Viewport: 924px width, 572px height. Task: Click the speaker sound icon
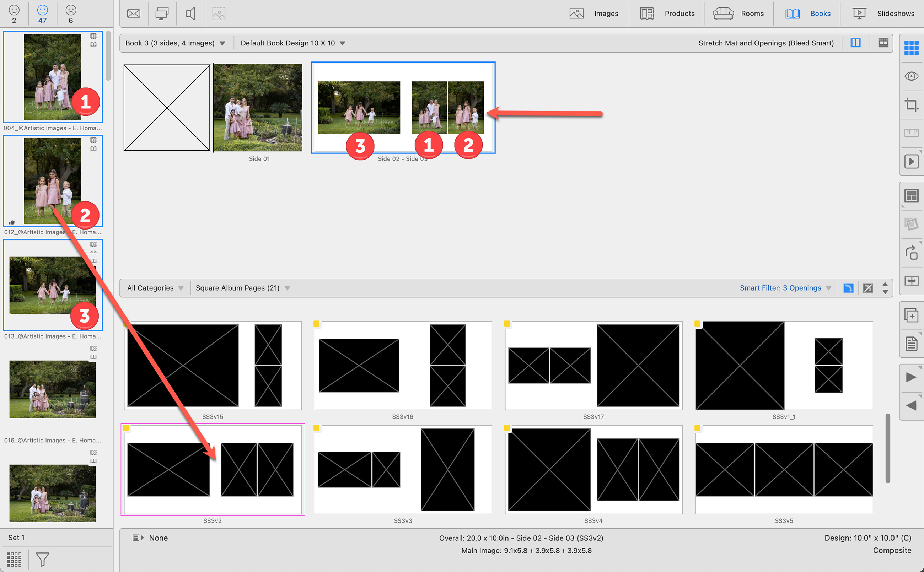(190, 14)
